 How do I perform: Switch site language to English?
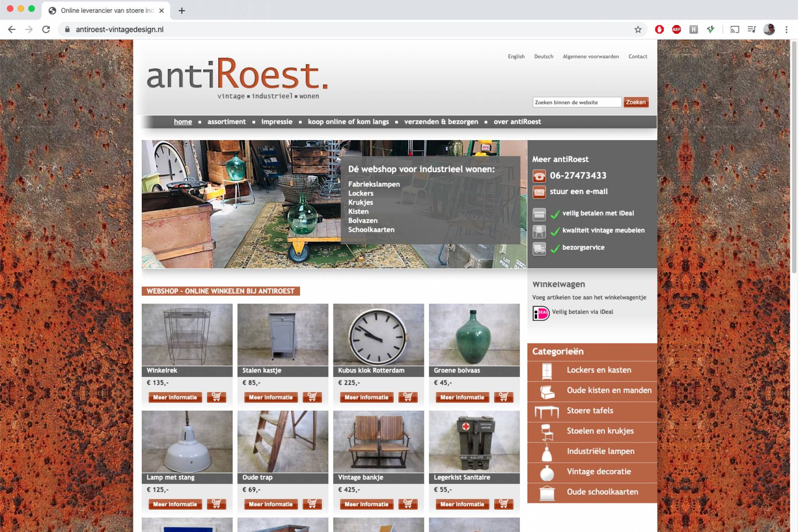pyautogui.click(x=516, y=57)
